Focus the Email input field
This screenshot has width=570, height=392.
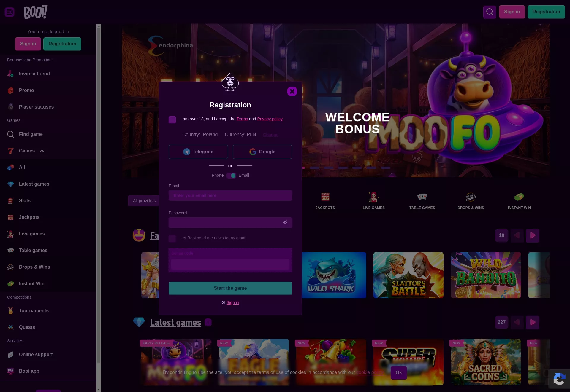coord(230,195)
